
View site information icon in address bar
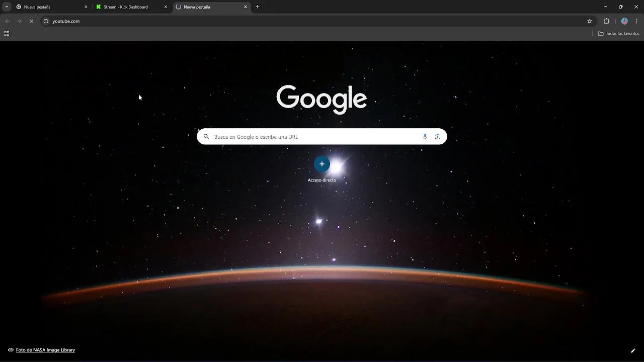click(x=46, y=21)
